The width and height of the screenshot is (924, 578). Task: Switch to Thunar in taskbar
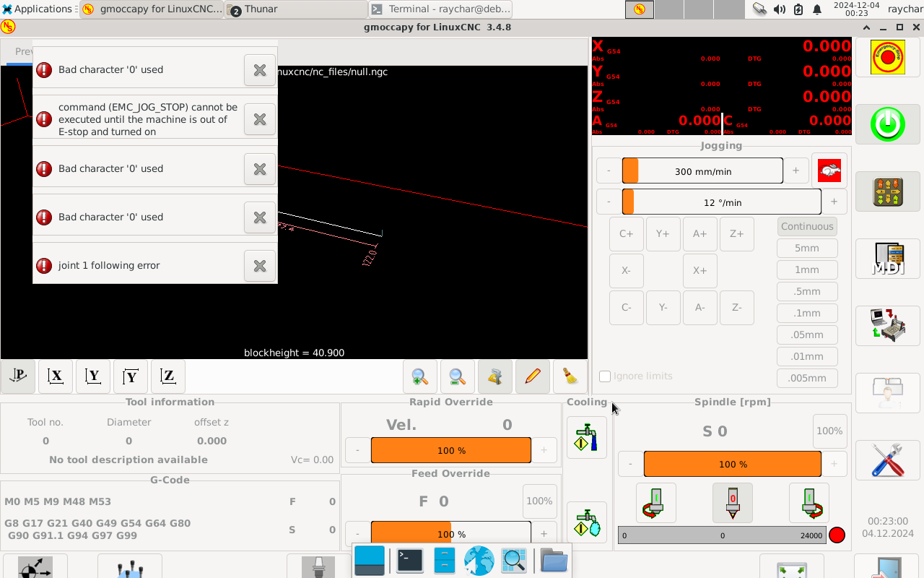296,9
